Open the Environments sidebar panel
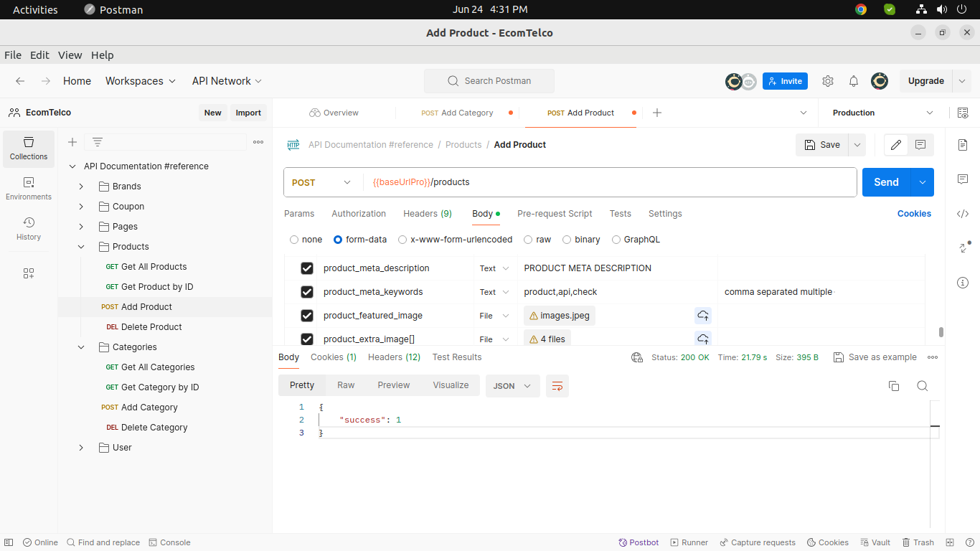The width and height of the screenshot is (980, 551). tap(29, 189)
